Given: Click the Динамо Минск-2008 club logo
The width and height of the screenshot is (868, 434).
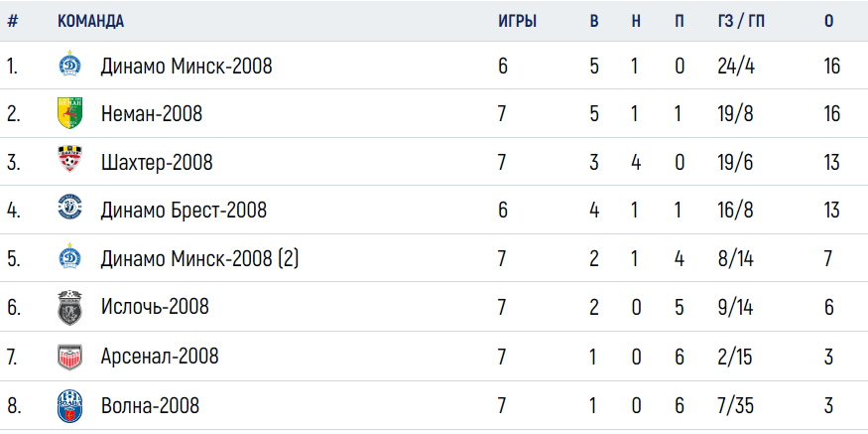Looking at the screenshot, I should click(x=70, y=64).
